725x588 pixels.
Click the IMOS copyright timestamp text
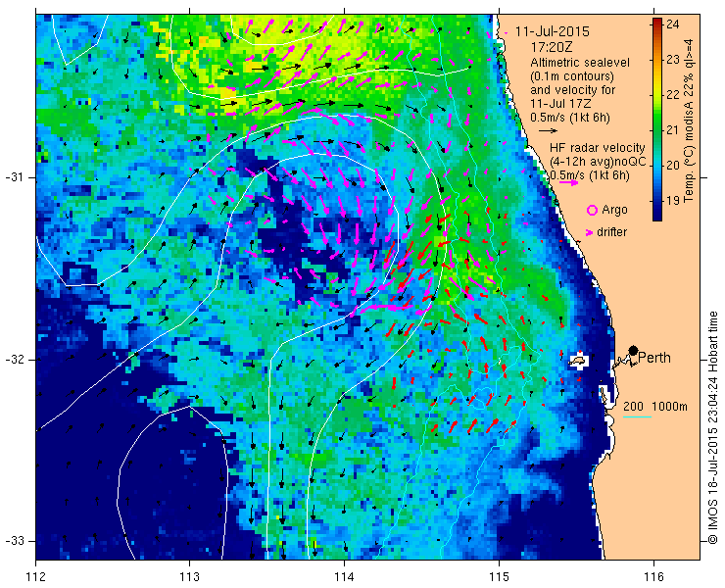point(712,428)
